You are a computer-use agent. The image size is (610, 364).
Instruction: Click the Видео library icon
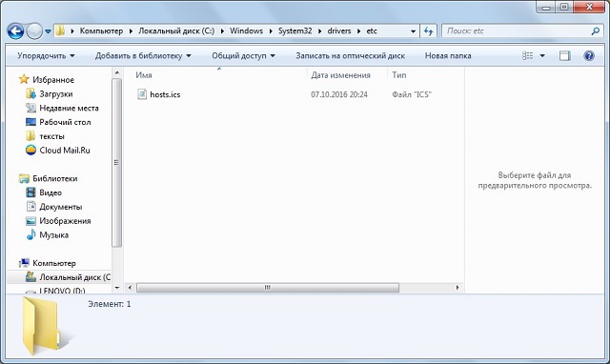pos(30,192)
